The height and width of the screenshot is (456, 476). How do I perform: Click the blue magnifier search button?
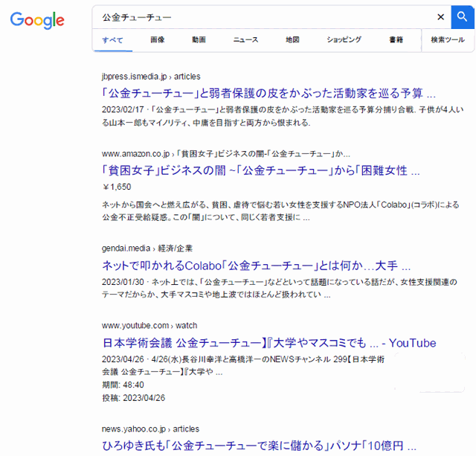click(x=463, y=17)
